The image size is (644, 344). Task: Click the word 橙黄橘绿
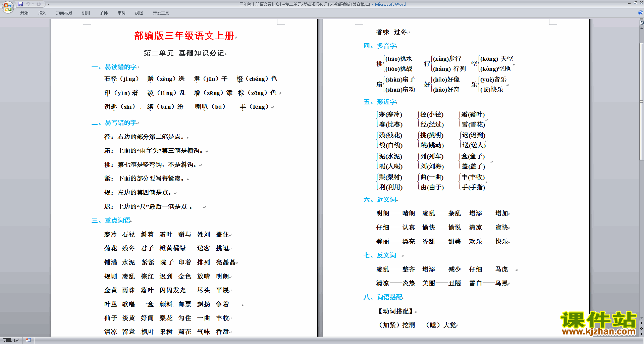(172, 248)
